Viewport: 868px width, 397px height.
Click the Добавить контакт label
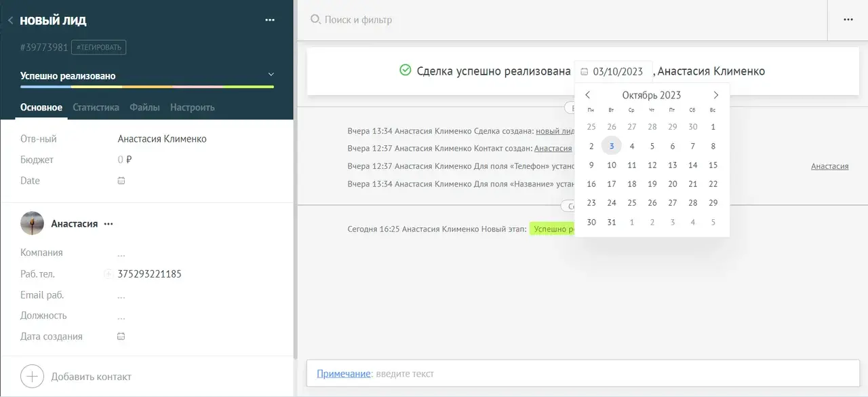click(91, 377)
